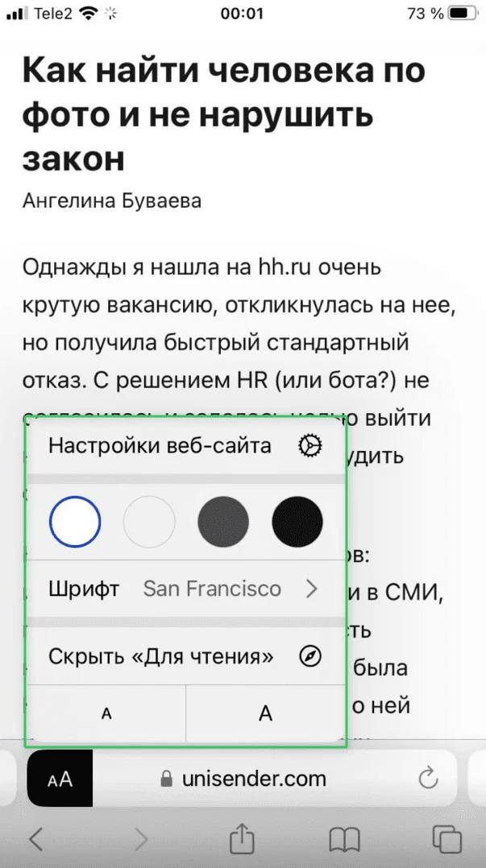Choose the black background color

pos(297,522)
